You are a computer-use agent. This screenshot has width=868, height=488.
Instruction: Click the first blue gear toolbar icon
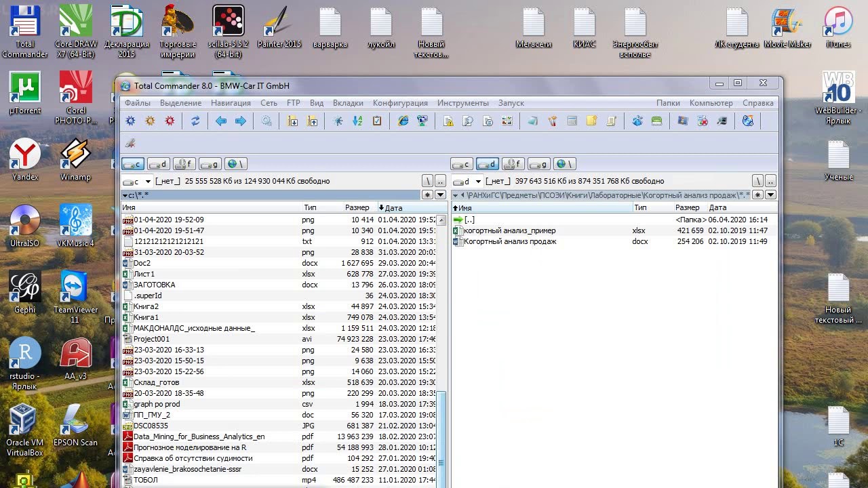pos(130,121)
